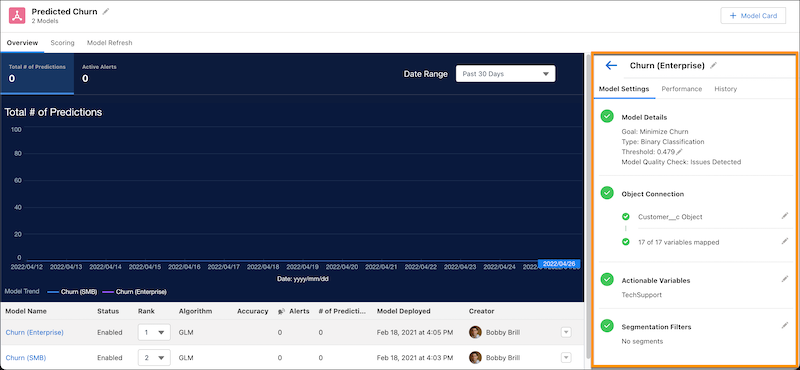Screen dimensions: 800x370
Task: Click the Segmentation Filters green check icon
Action: tap(607, 326)
